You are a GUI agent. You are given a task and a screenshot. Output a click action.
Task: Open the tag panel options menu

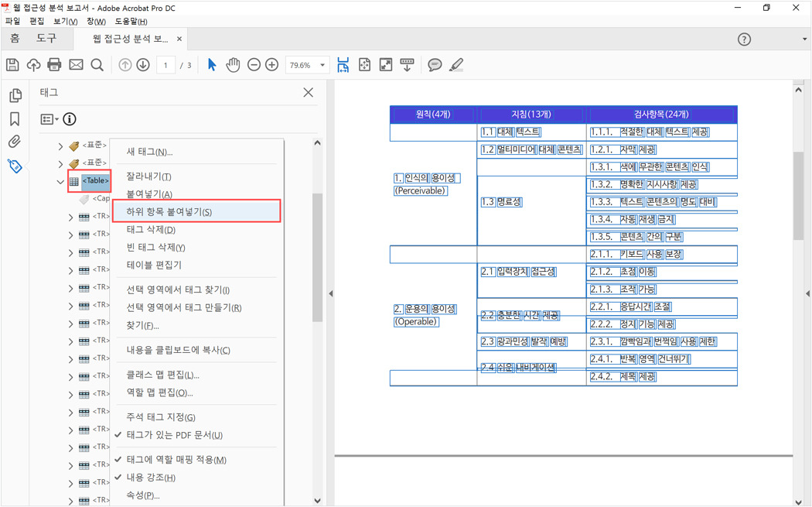(48, 118)
